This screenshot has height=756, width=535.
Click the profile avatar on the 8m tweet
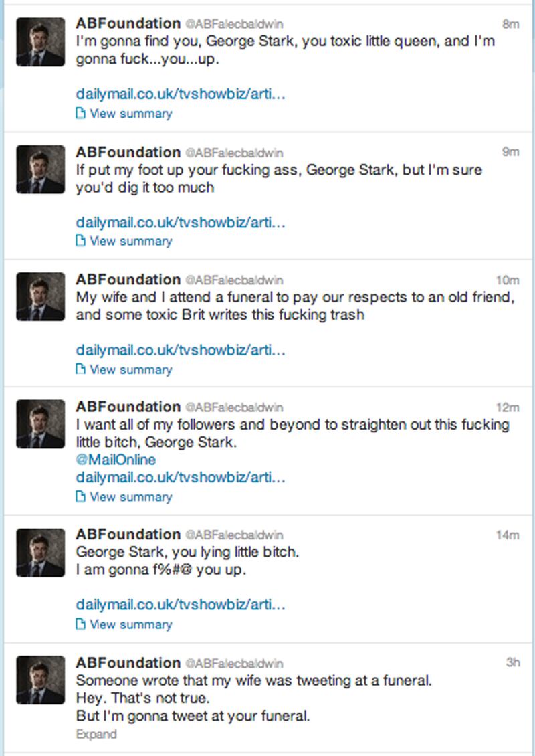(40, 41)
